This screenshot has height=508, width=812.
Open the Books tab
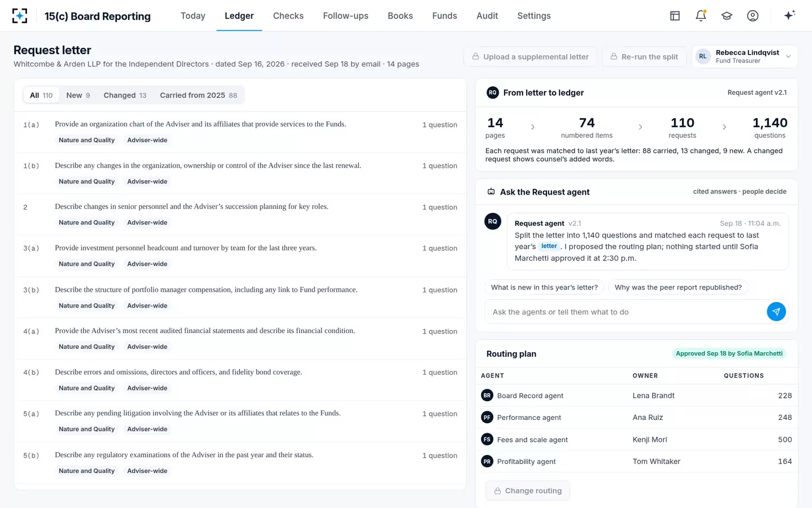click(400, 16)
